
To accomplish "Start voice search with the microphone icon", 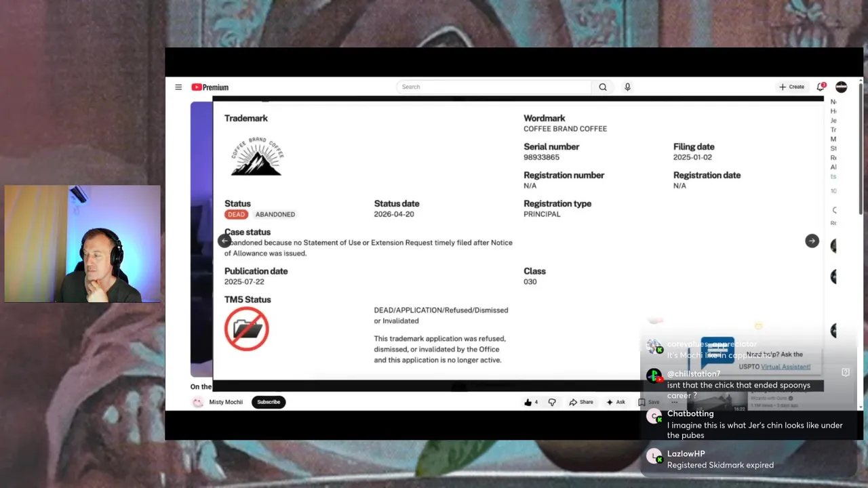I will pos(627,87).
